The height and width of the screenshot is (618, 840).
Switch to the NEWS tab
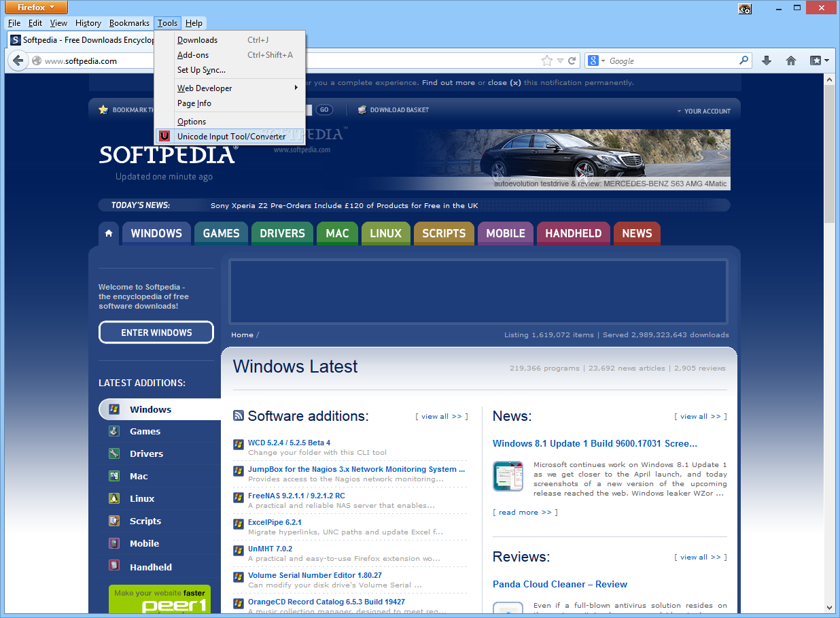click(637, 233)
